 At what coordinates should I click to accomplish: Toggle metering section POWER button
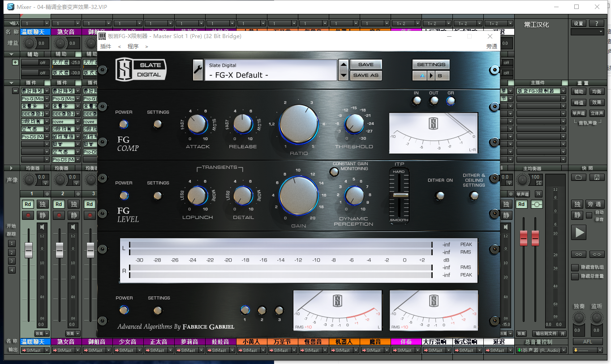[x=124, y=310]
